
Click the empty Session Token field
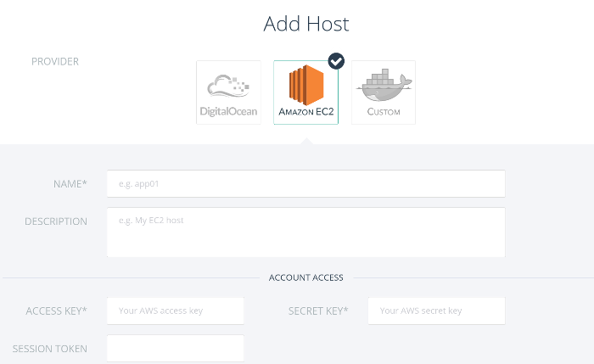click(176, 348)
